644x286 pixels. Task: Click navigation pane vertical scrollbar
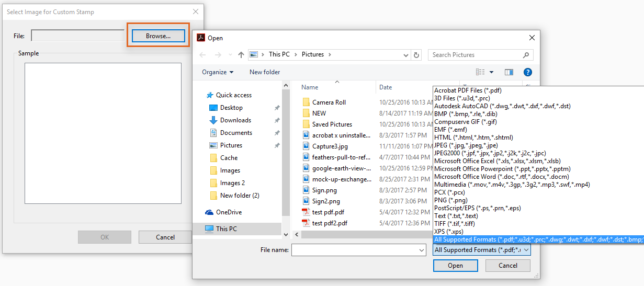(286, 159)
